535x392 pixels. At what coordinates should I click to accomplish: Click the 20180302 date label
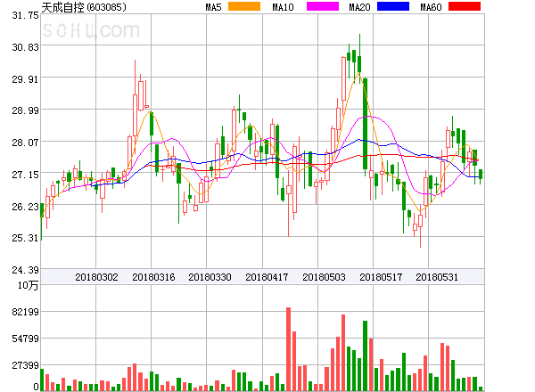96,277
